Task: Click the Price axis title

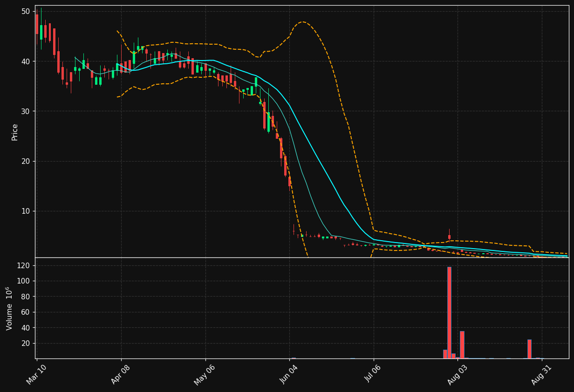Action: click(x=14, y=132)
